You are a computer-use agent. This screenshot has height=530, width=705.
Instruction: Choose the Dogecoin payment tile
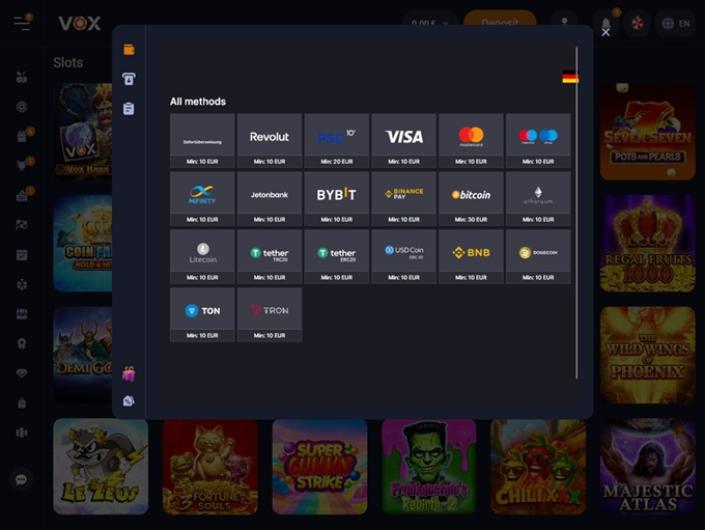pyautogui.click(x=538, y=253)
